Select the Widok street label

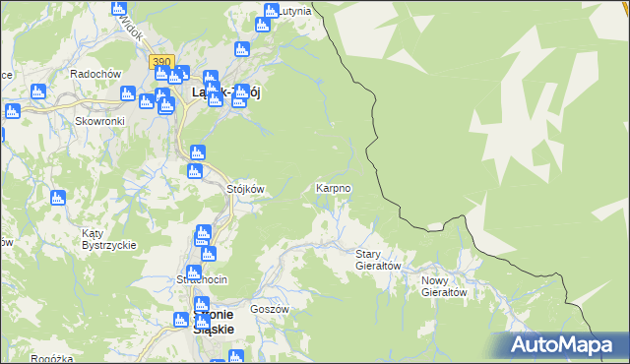tap(132, 29)
